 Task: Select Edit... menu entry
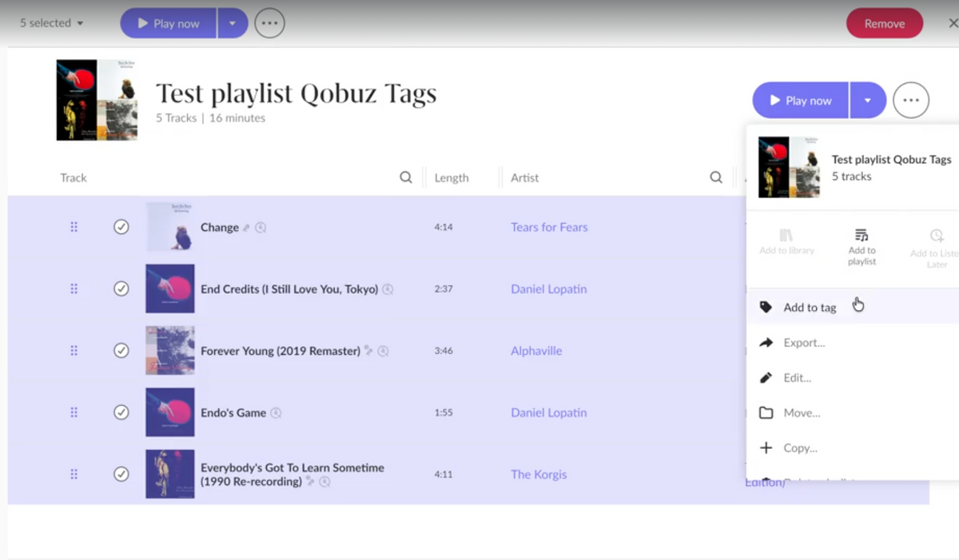(x=853, y=377)
